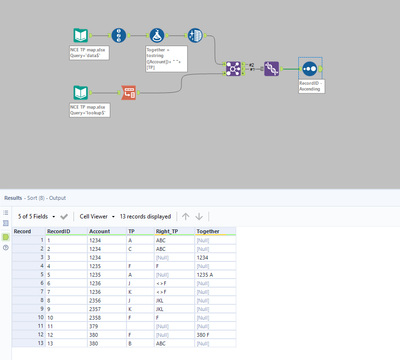Select Account cell '1235' in row 4
This screenshot has height=360, width=400.
click(x=107, y=266)
